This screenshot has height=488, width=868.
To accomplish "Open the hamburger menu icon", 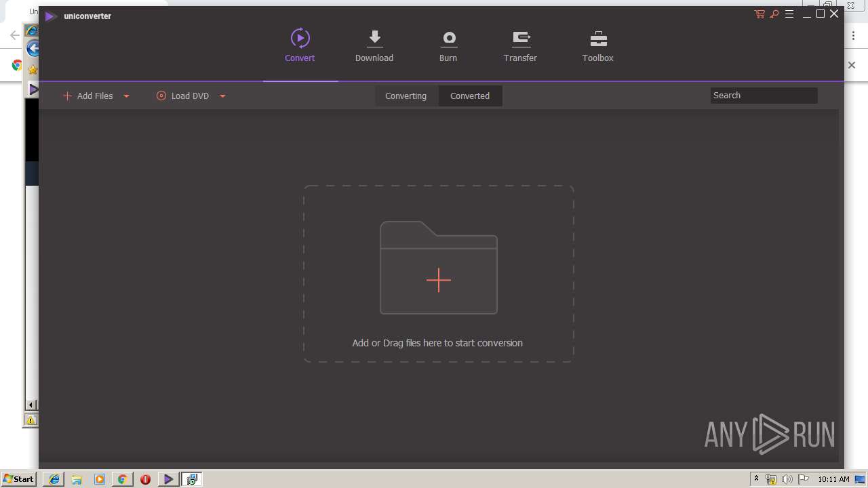I will (789, 14).
